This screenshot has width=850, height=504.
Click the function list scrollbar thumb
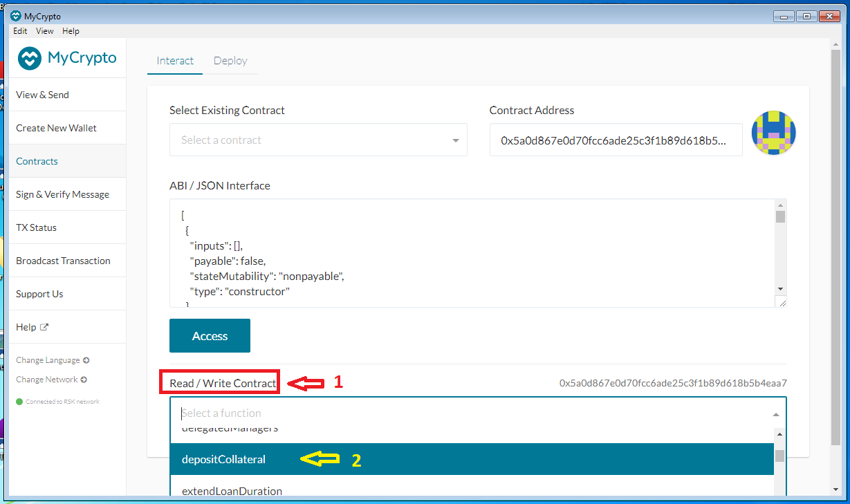point(779,456)
